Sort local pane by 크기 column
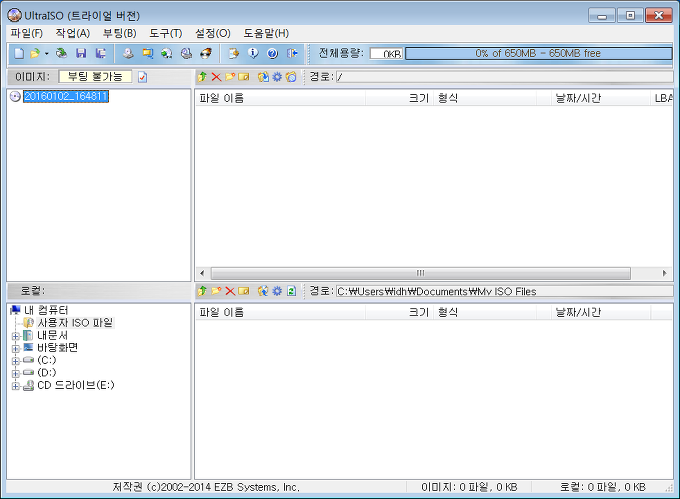The image size is (680, 499). tap(399, 312)
